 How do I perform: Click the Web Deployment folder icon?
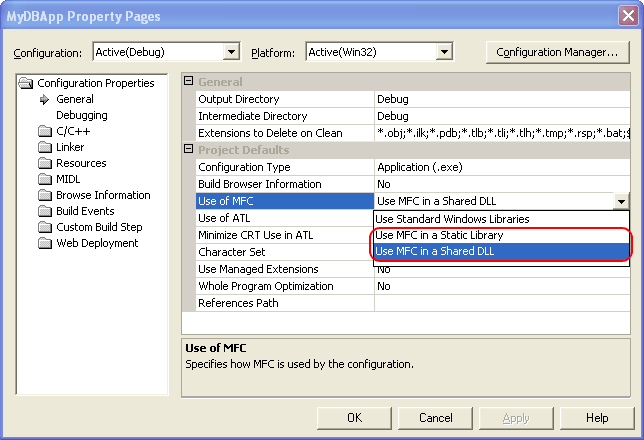(44, 243)
